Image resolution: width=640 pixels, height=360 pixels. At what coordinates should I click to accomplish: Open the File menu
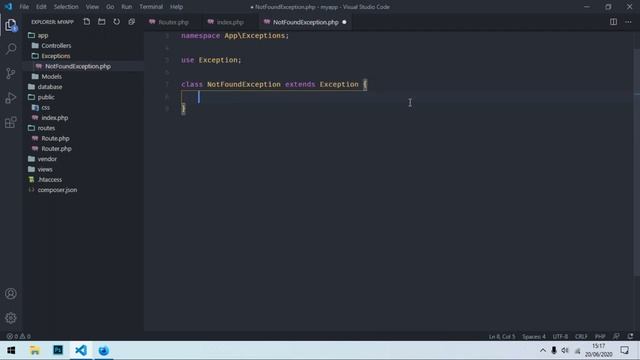[24, 7]
